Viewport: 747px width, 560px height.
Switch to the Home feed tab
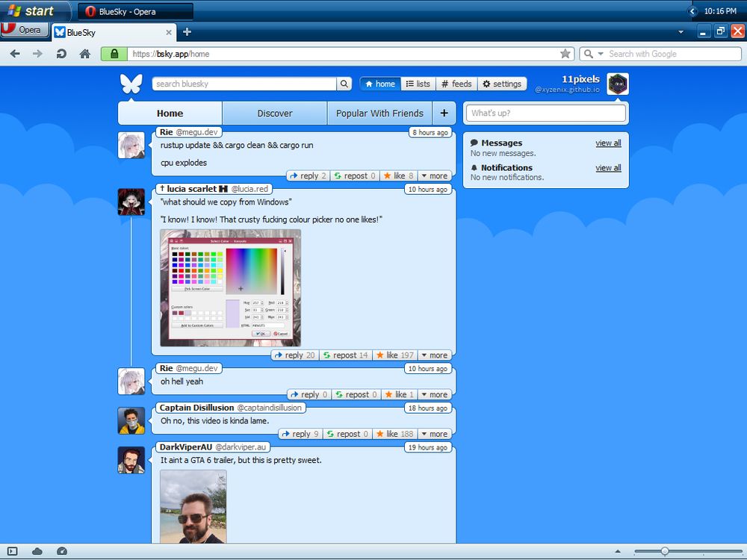coord(170,113)
